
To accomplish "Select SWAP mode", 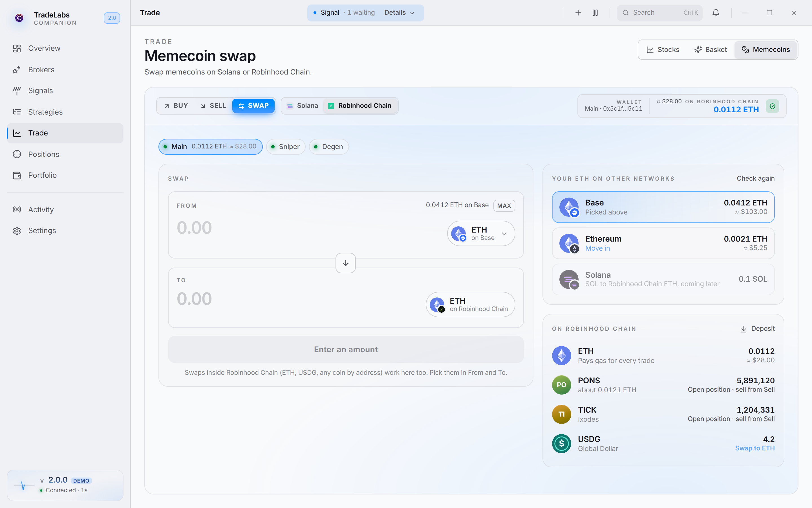I will [253, 106].
